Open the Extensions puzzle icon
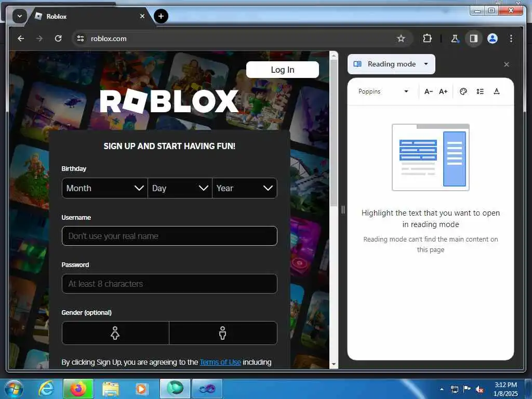Viewport: 532px width, 399px height. click(x=427, y=38)
